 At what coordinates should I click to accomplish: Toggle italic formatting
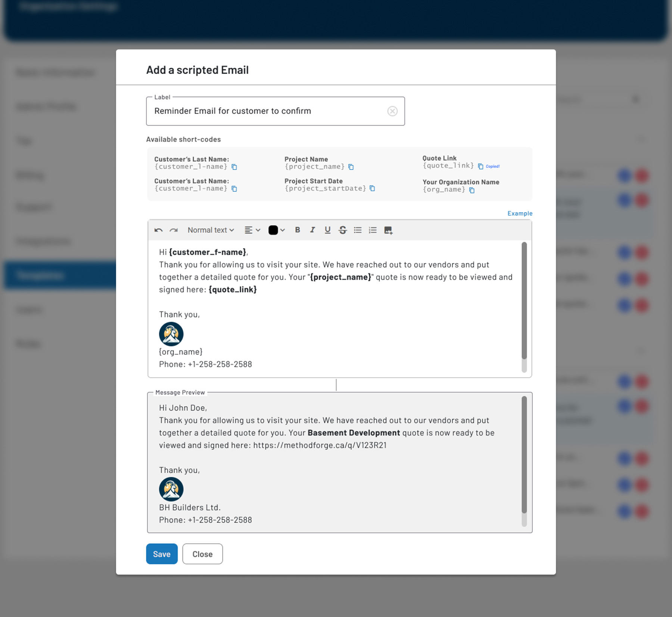coord(312,230)
